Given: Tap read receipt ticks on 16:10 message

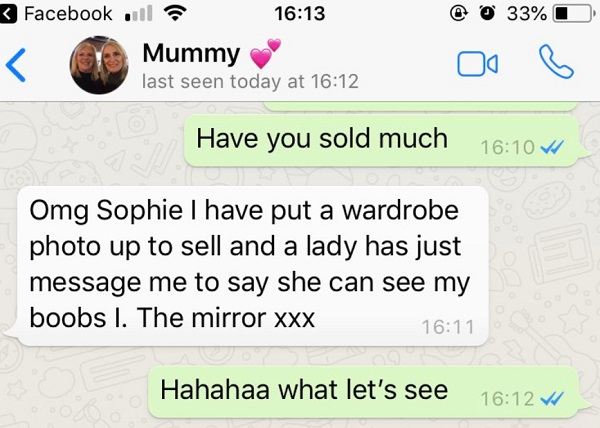Looking at the screenshot, I should 551,147.
